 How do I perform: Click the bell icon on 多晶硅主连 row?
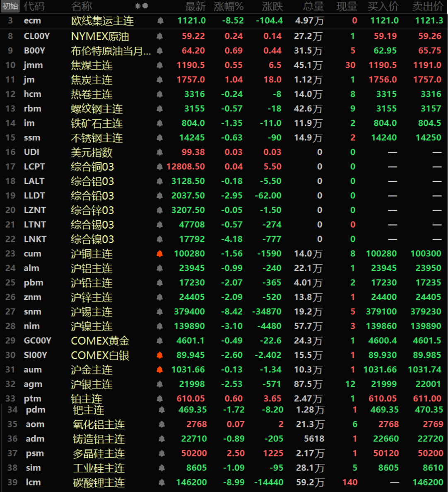point(162,453)
